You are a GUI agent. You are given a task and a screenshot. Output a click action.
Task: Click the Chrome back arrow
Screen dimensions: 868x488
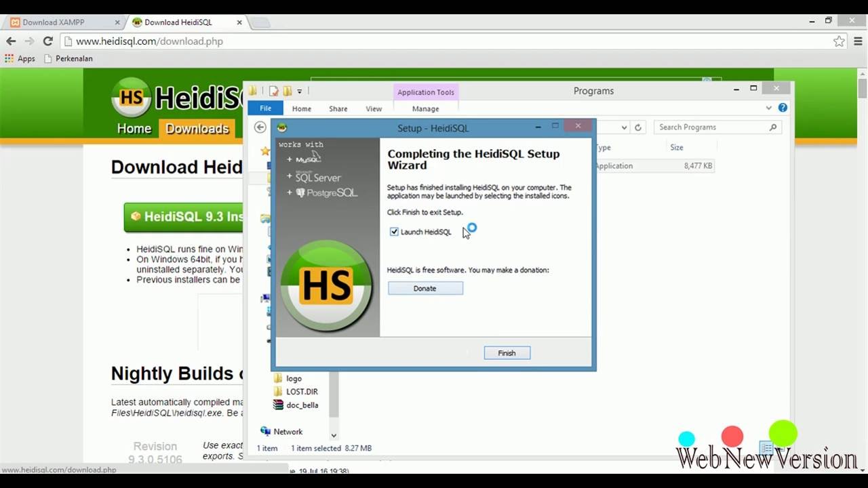(11, 41)
